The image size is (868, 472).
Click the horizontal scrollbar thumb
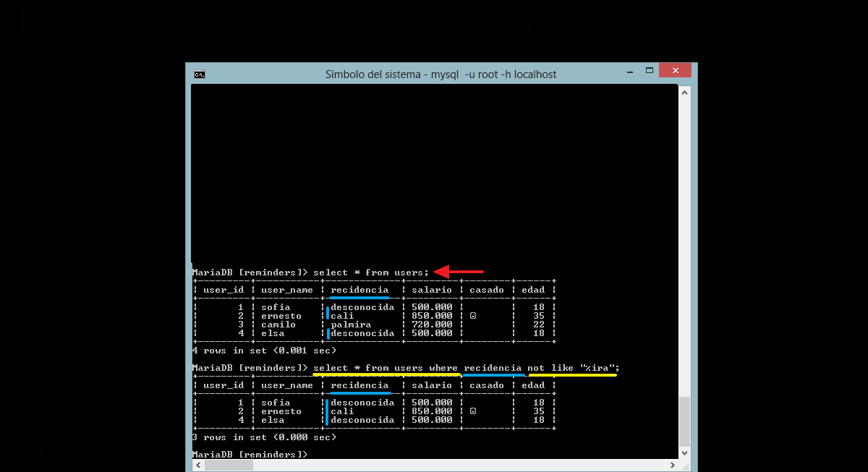[x=229, y=466]
